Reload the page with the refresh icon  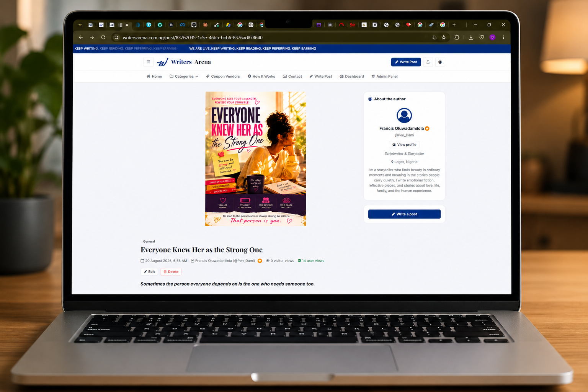point(103,38)
